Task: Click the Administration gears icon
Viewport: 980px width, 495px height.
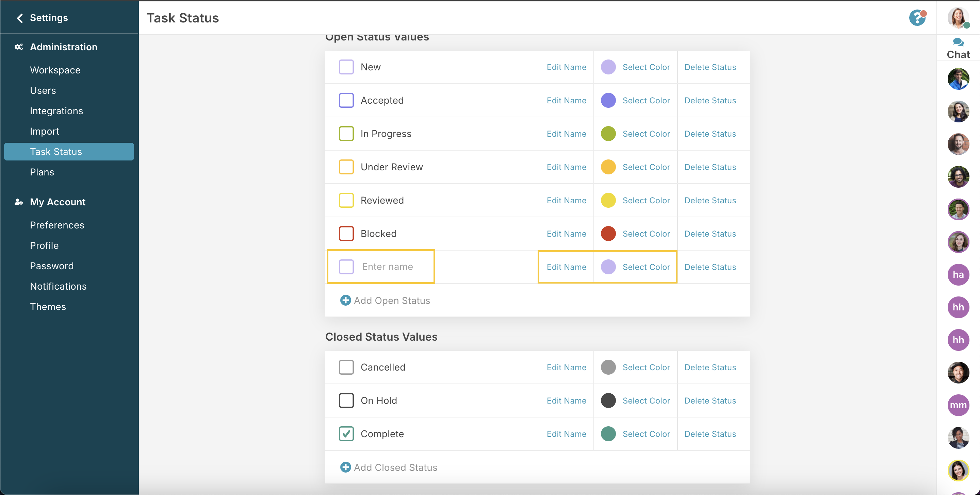Action: coord(19,47)
